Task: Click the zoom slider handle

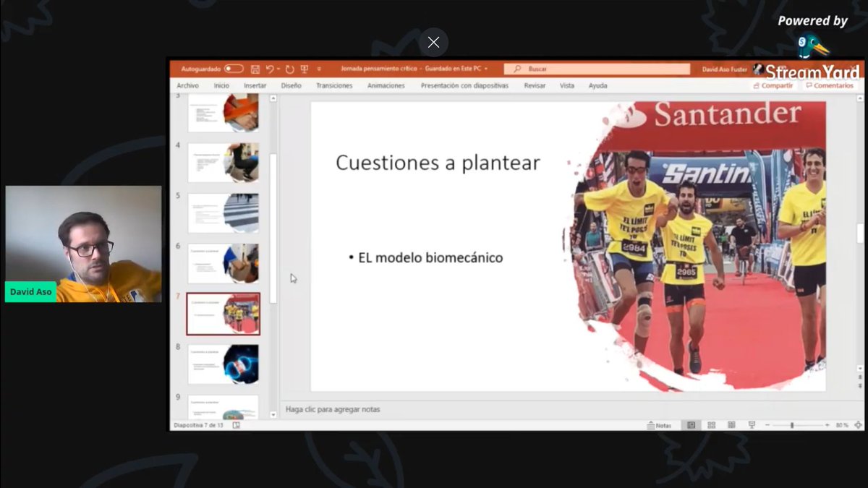Action: point(792,425)
